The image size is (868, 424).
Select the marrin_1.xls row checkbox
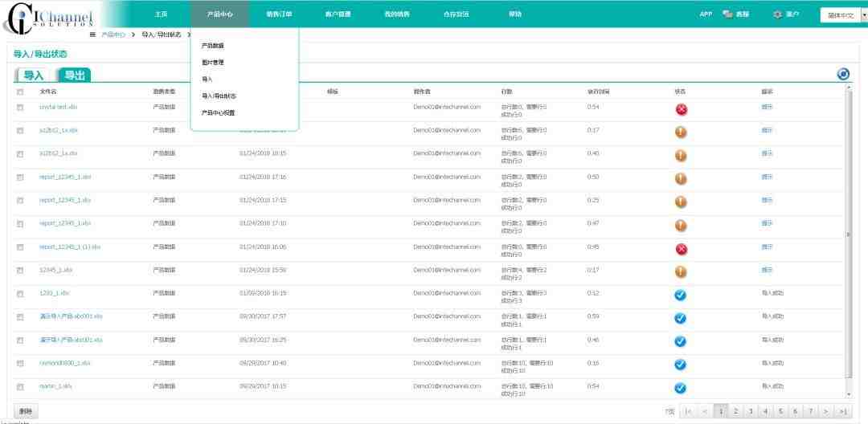[20, 387]
